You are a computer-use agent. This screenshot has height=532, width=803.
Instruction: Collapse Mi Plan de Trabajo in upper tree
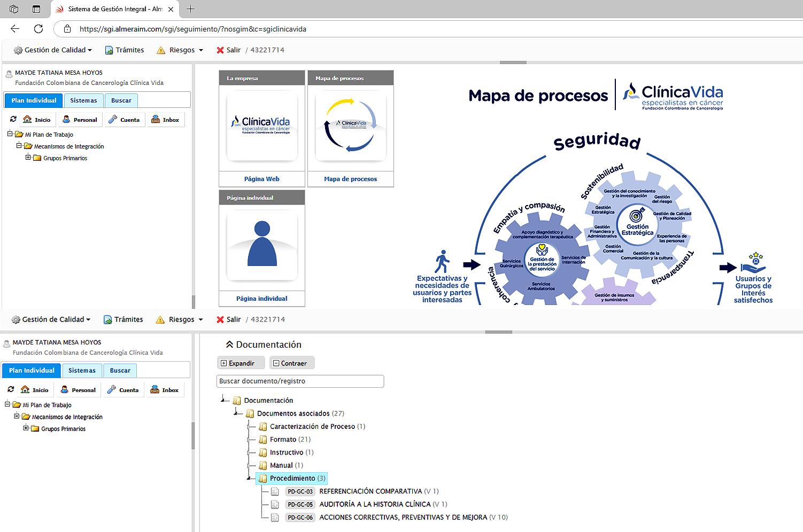tap(10, 134)
